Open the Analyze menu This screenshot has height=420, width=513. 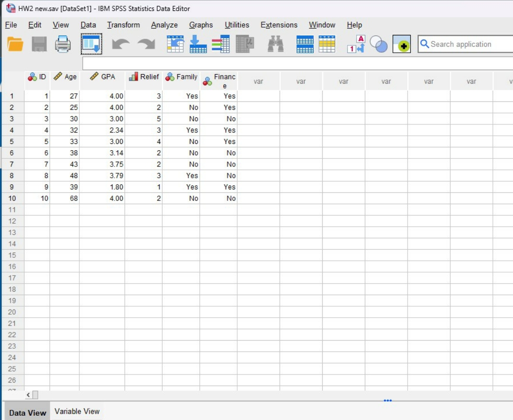click(x=164, y=25)
